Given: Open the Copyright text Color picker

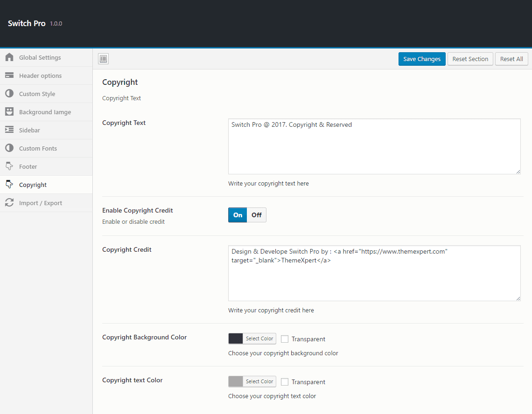Looking at the screenshot, I should (259, 381).
